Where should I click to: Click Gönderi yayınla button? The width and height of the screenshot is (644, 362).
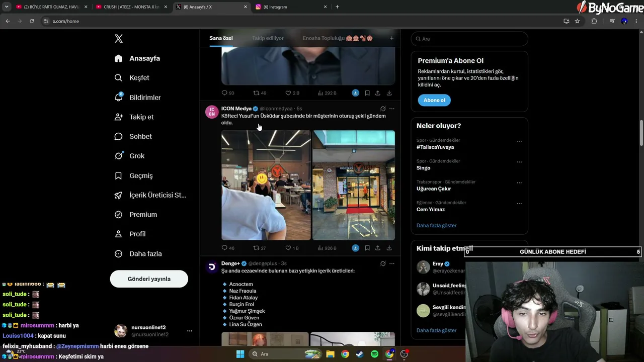click(x=149, y=279)
